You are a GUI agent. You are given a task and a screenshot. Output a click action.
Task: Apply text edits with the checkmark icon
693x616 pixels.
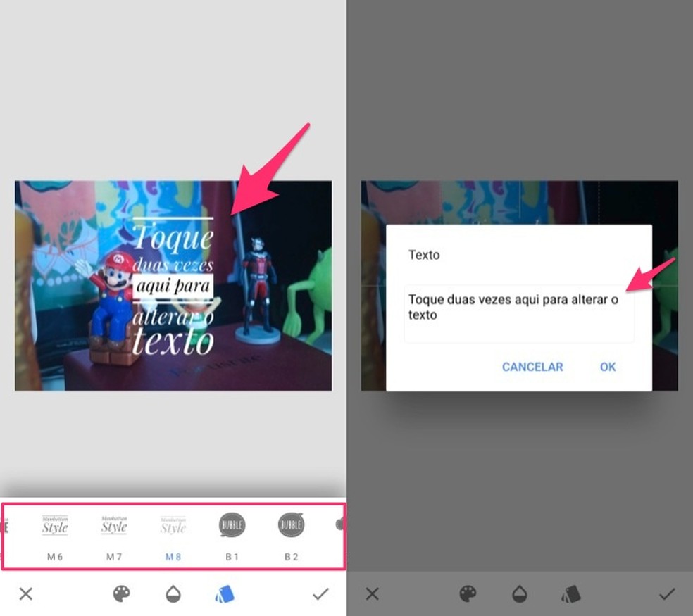pos(321,593)
